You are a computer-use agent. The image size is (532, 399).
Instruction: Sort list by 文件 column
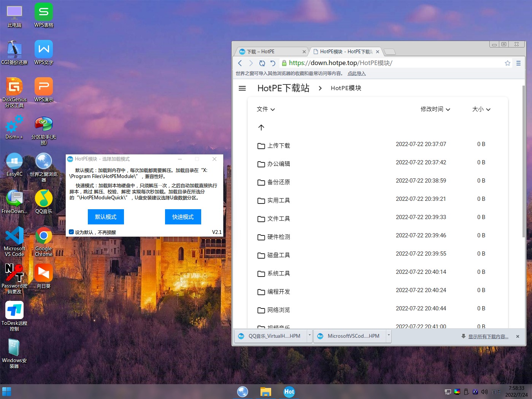(x=266, y=109)
